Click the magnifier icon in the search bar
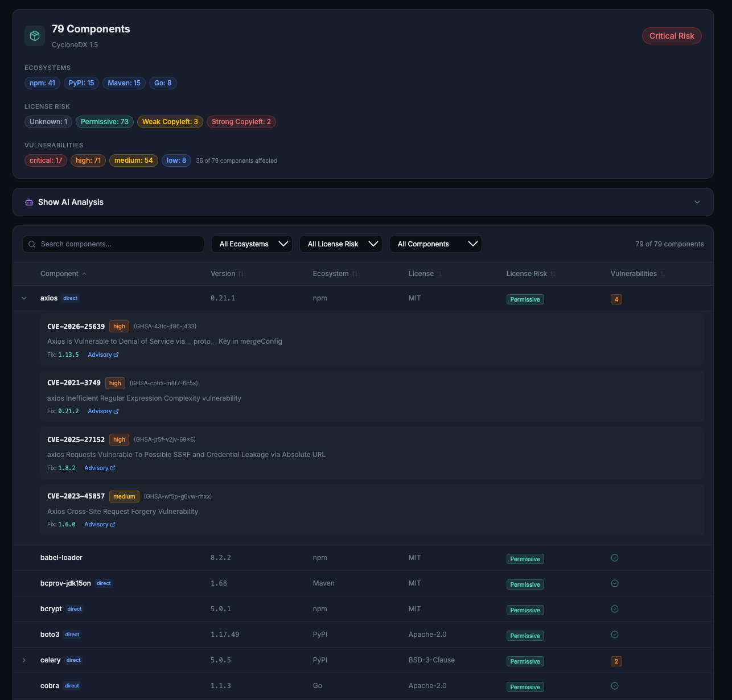 (32, 244)
